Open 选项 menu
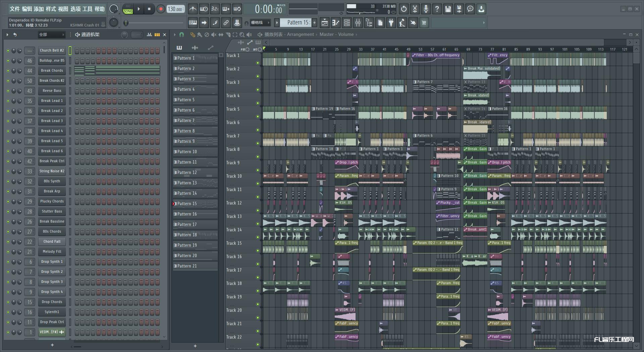This screenshot has height=352, width=644. [x=75, y=9]
